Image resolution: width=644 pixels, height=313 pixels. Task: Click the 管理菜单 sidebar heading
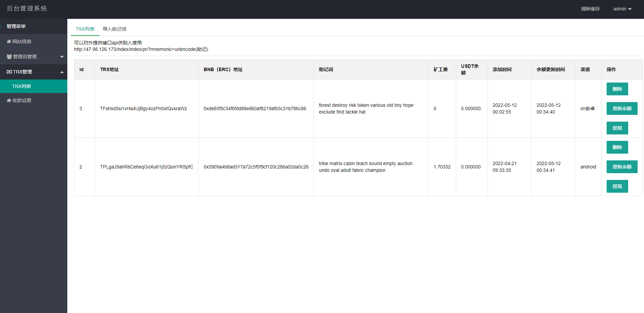tap(16, 26)
